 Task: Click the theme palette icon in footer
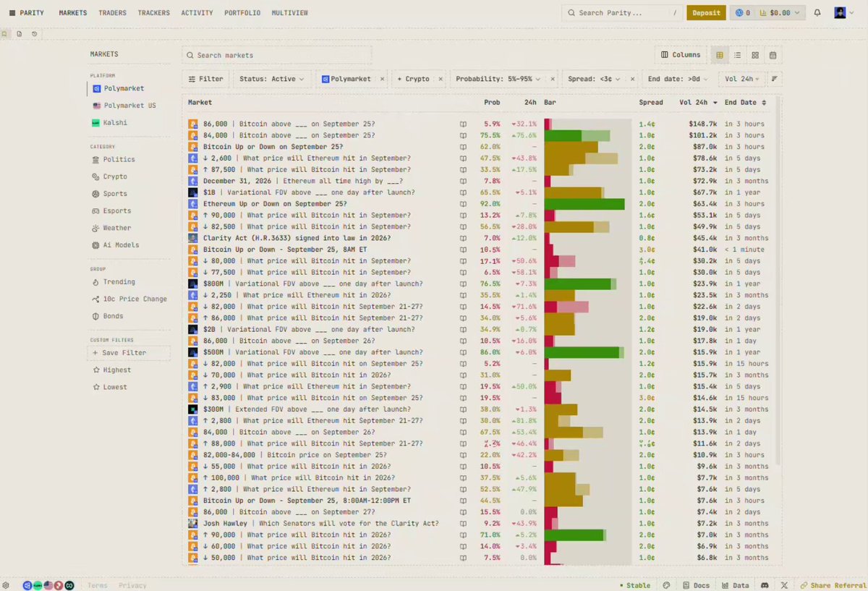point(666,585)
